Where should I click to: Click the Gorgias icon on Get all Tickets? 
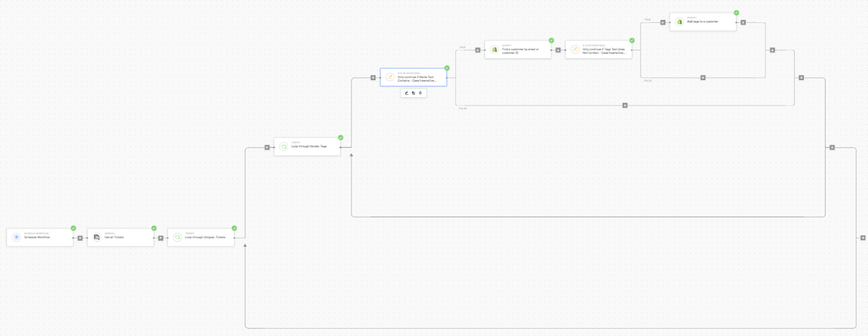97,237
